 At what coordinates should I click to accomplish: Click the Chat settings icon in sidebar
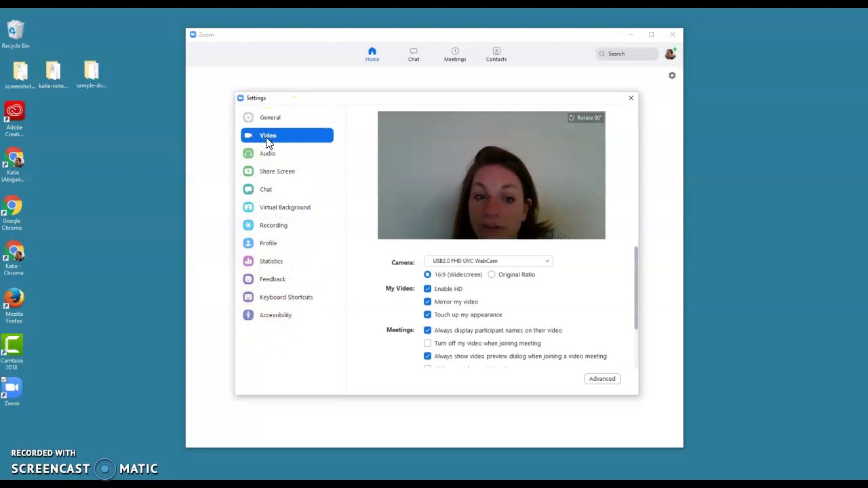click(x=248, y=189)
